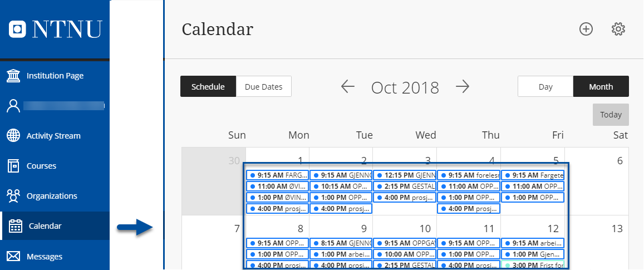The height and width of the screenshot is (270, 644).
Task: Open Institution Page in sidebar
Action: (x=55, y=76)
